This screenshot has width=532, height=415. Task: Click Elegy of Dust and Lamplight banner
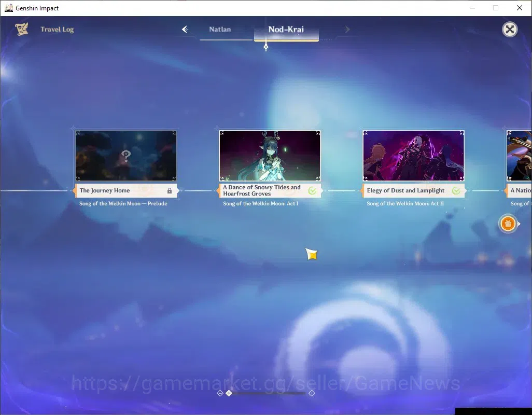[413, 191]
